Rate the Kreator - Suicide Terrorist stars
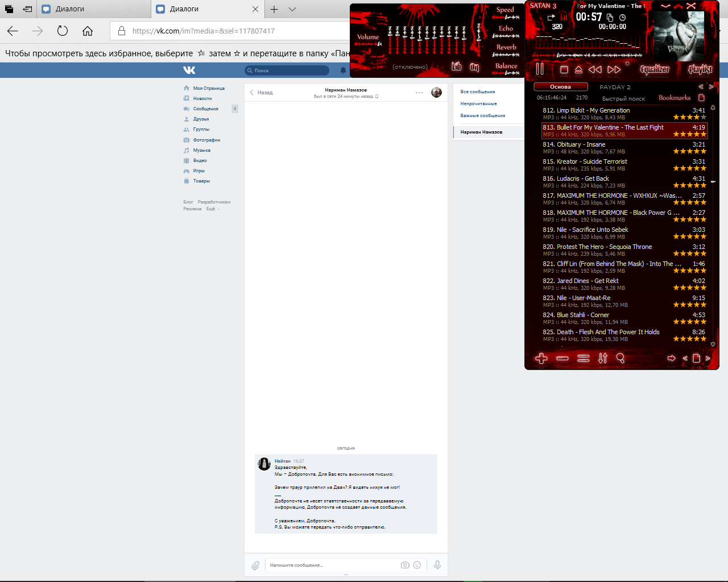Viewport: 728px width, 582px height. click(690, 168)
